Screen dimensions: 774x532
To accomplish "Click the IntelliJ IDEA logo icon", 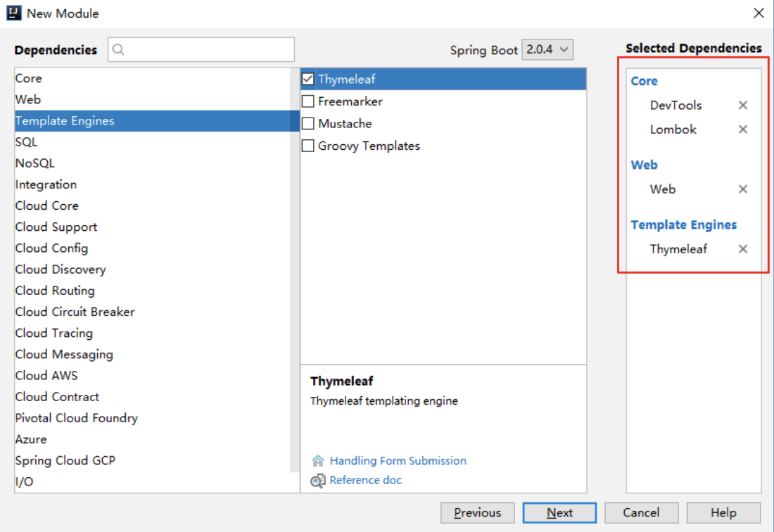I will point(14,13).
